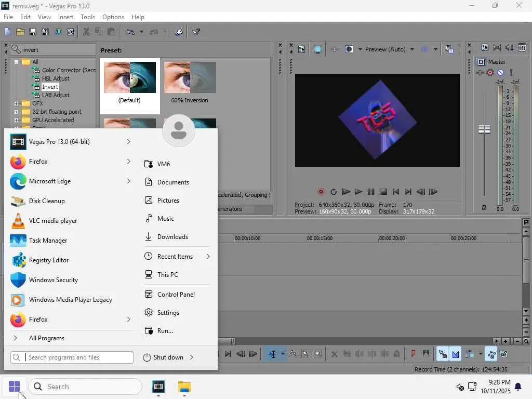Expand the GPU Accelerated folder
The height and width of the screenshot is (399, 532).
(16, 120)
